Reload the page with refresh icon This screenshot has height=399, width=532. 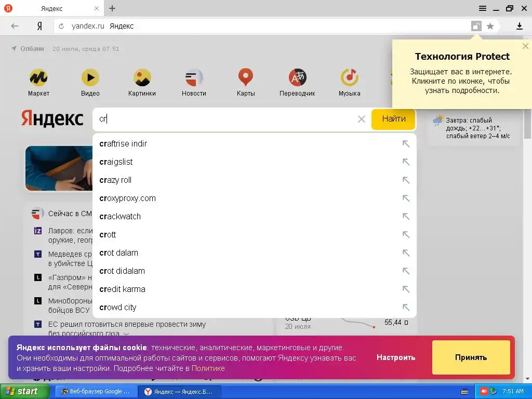tap(61, 26)
